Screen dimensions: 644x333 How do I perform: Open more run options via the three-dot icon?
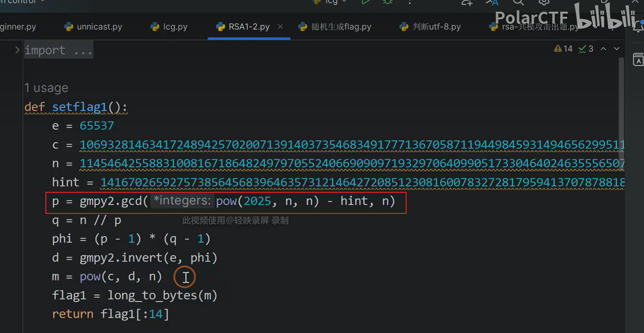(410, 3)
